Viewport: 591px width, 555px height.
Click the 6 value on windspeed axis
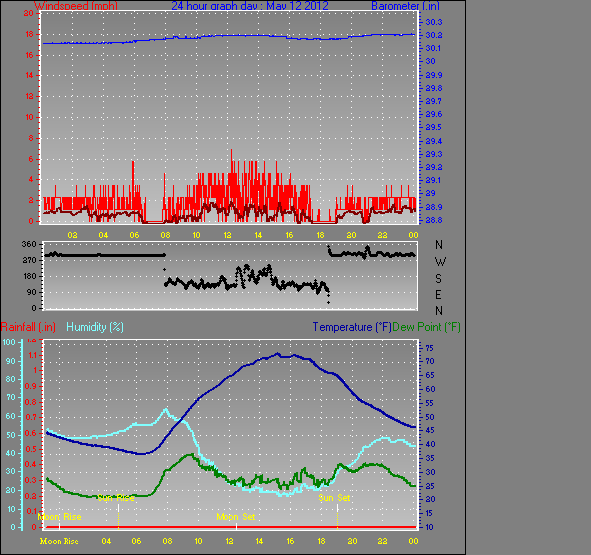pos(31,159)
